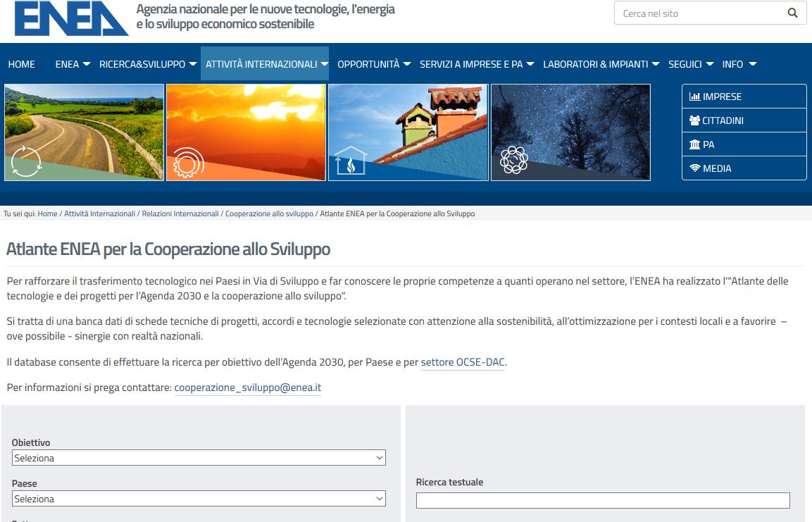
Task: Open the settore OCSE-DAC link
Action: click(x=463, y=362)
